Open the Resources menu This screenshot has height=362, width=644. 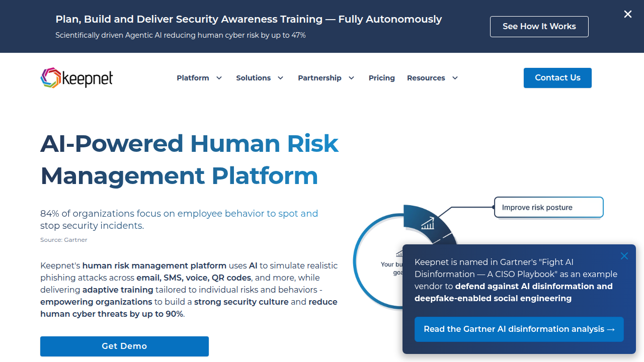[426, 78]
